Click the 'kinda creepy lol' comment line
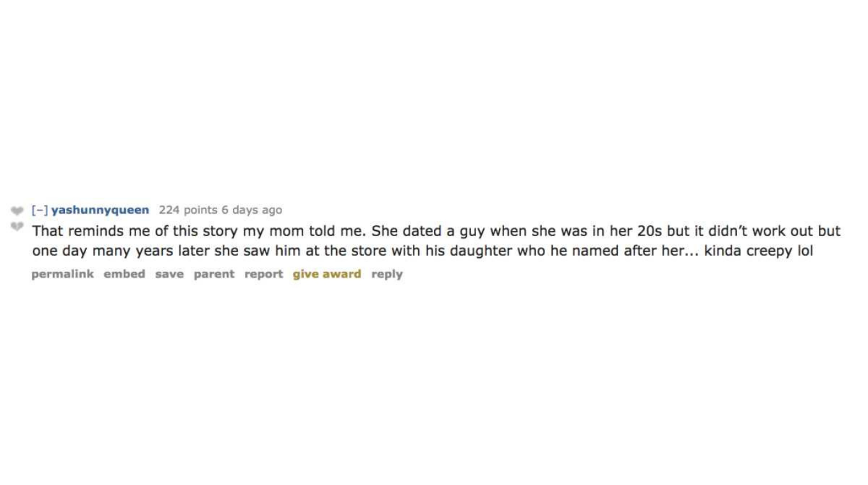The image size is (868, 485). (423, 251)
